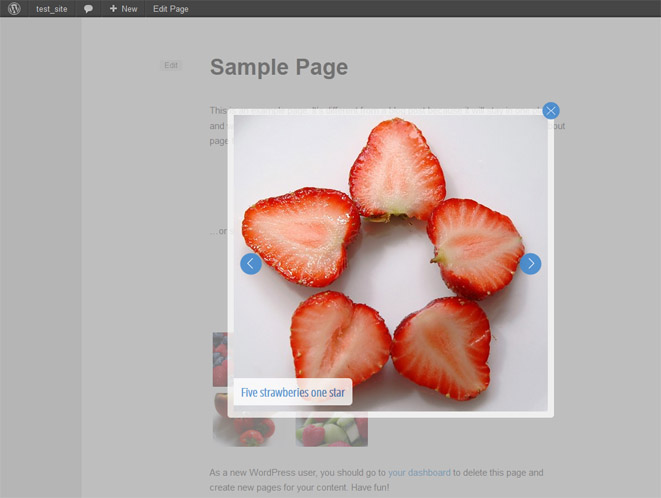
Task: Click the WordPress logo in admin bar
Action: [14, 8]
